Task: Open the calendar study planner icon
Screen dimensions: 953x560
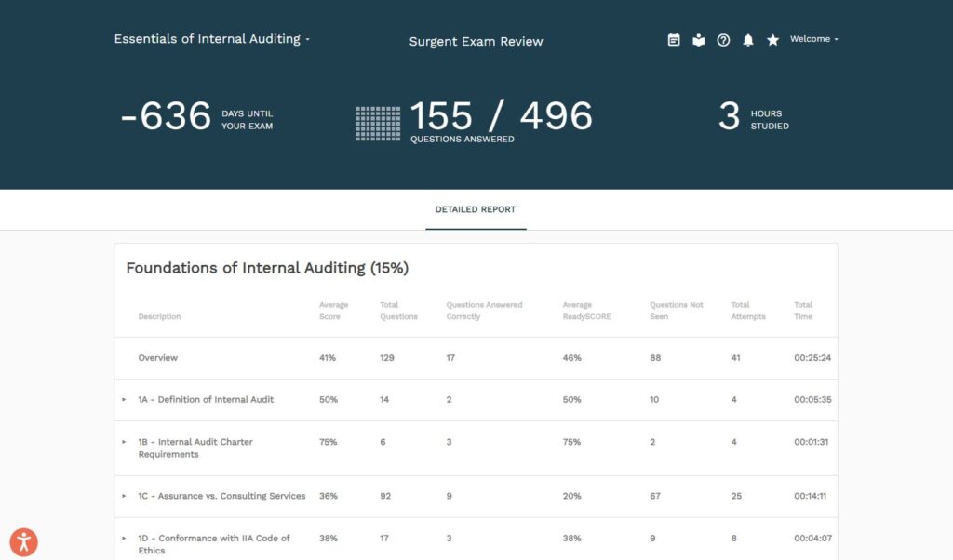Action: 674,40
